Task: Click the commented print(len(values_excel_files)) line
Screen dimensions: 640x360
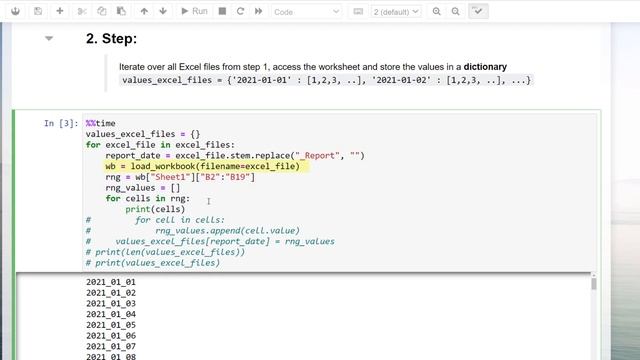Action: point(165,252)
